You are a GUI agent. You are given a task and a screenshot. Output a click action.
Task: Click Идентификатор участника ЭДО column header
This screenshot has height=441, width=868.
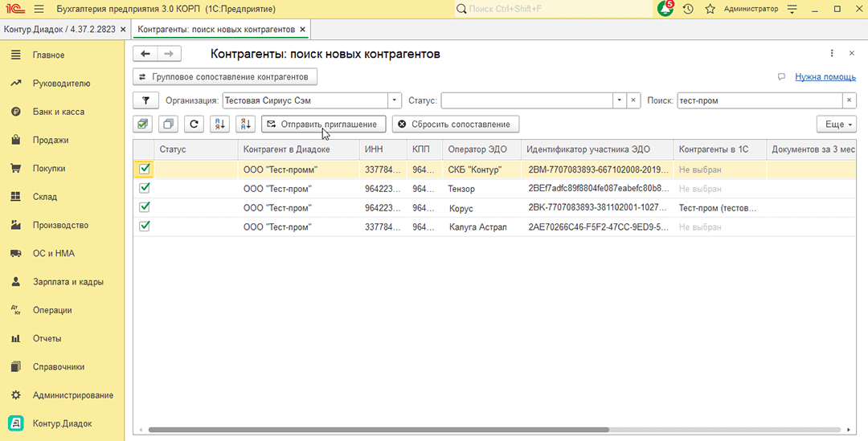(597, 149)
